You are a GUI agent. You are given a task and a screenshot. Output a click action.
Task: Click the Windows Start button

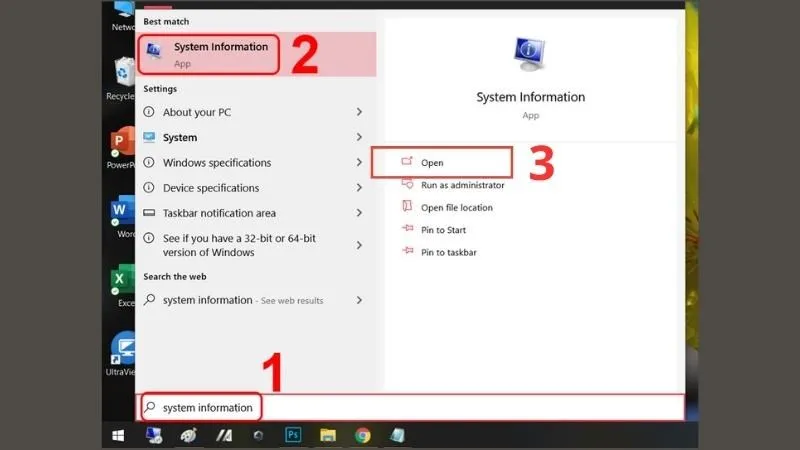(118, 435)
